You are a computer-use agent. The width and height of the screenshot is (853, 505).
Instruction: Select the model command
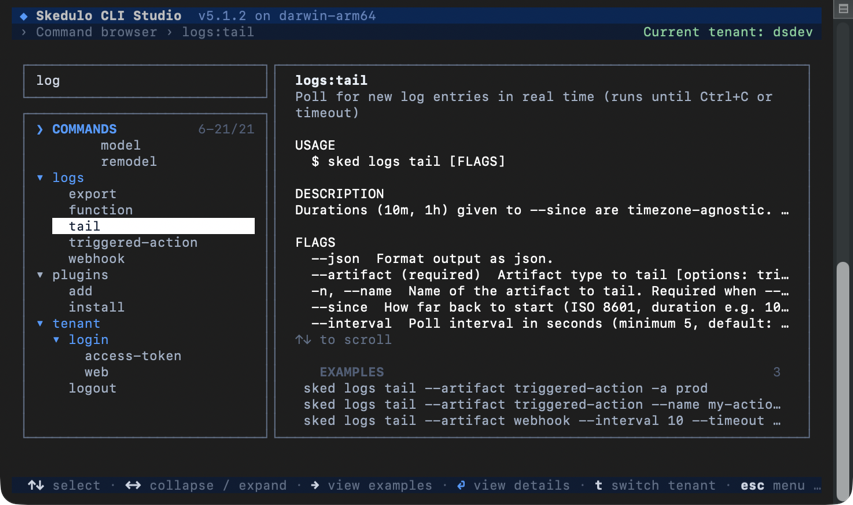coord(120,145)
